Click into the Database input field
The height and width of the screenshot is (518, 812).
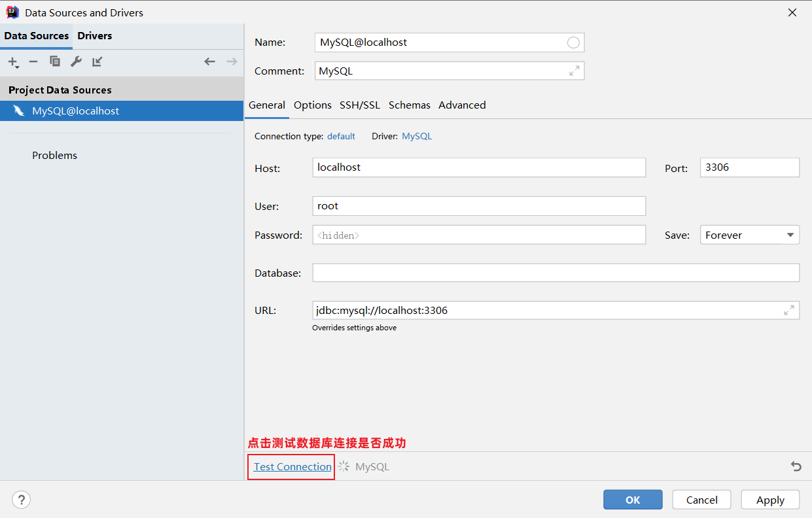tap(556, 273)
